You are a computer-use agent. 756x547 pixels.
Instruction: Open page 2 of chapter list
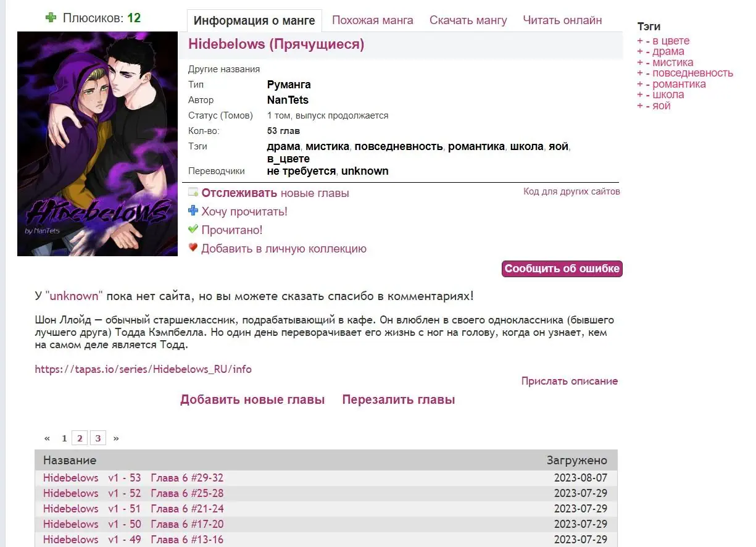pos(80,438)
